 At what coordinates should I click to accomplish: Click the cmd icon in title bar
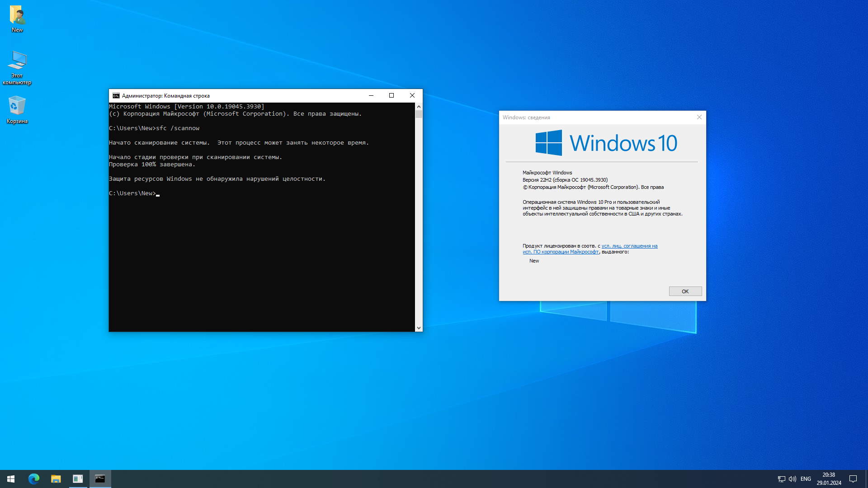point(116,96)
